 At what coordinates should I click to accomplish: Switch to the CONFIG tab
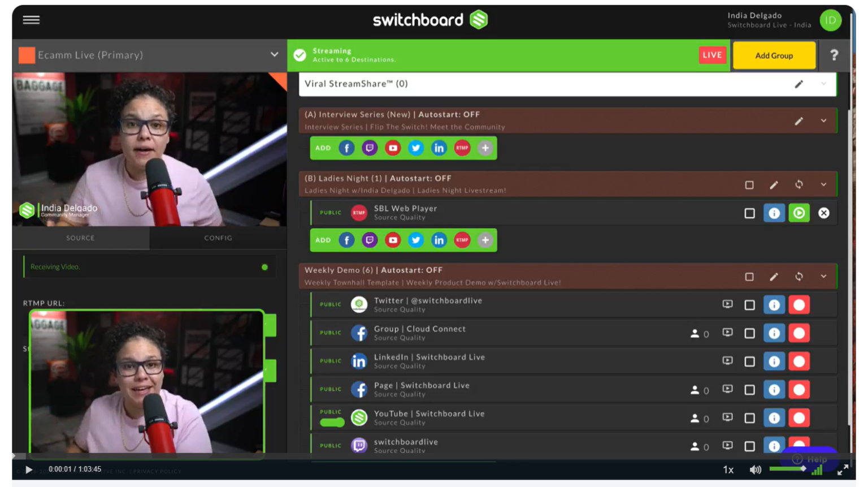click(218, 238)
